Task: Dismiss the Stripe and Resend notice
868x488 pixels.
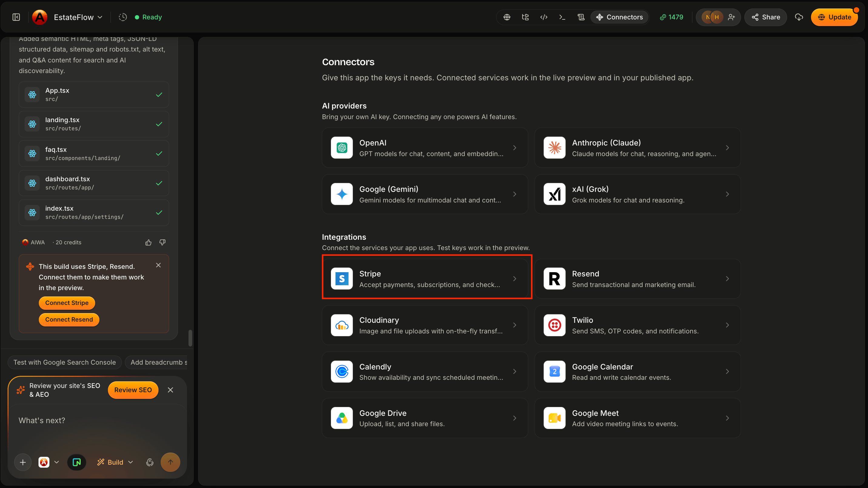Action: [159, 265]
